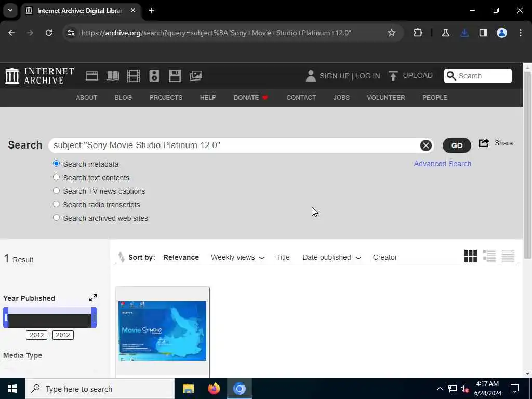Viewport: 532px width, 399px height.
Task: Open the JOBS menu item
Action: coord(341,97)
